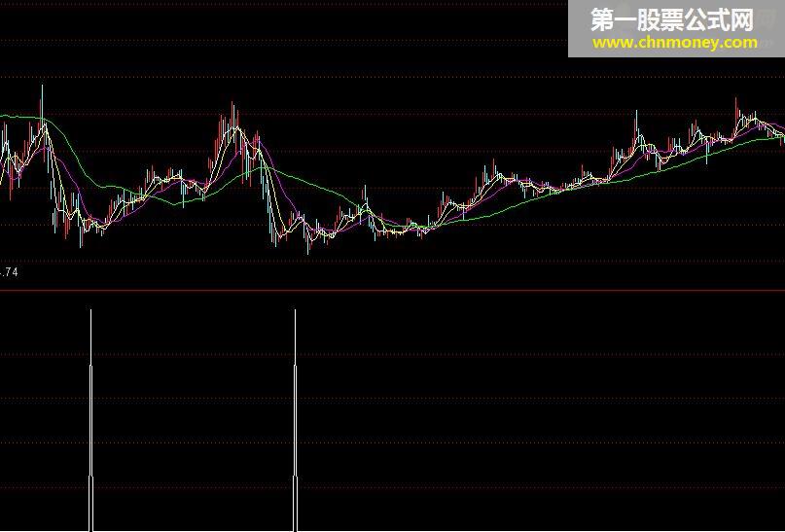Click the ".74" price label
Viewport: 785px width, 532px height.
click(x=9, y=272)
